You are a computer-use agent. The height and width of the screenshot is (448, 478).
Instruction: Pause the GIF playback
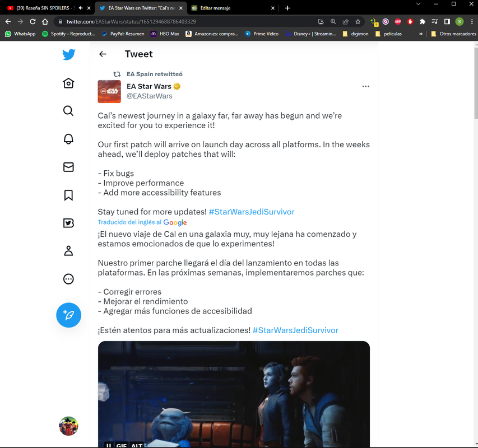coord(109,446)
